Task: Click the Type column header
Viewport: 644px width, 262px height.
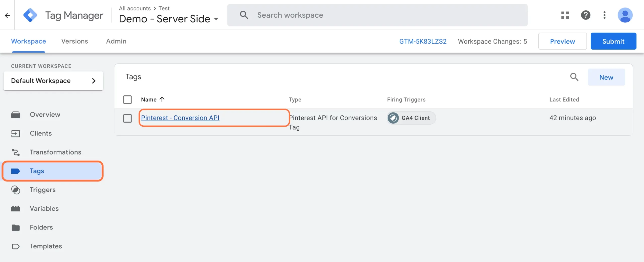Action: pyautogui.click(x=295, y=100)
